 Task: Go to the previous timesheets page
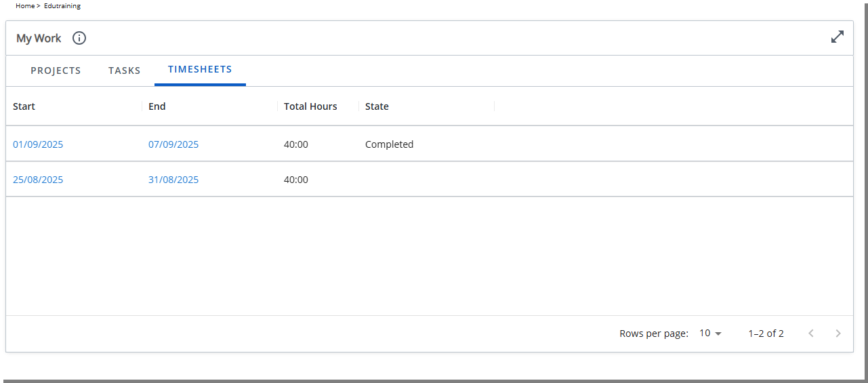(811, 334)
